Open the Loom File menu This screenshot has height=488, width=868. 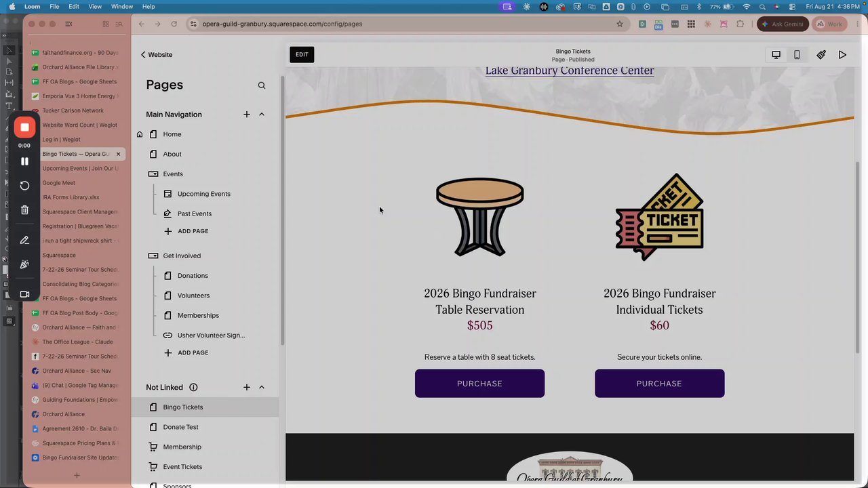click(x=54, y=6)
